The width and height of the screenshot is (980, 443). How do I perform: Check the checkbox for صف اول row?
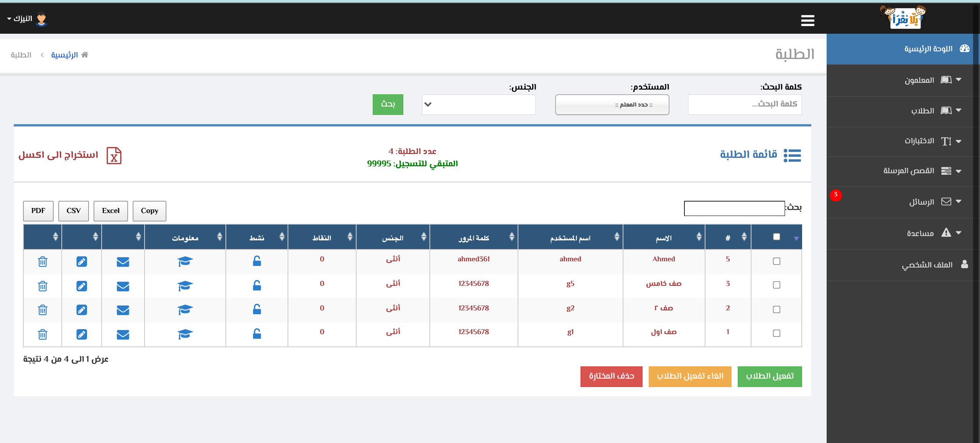pyautogui.click(x=776, y=333)
